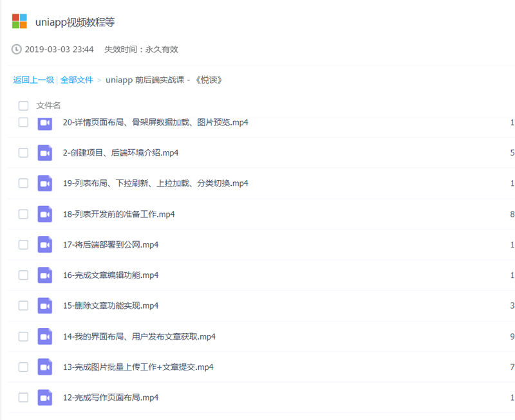
Task: Click video icon for 18-列表开发前的准备工作 file
Action: point(44,214)
